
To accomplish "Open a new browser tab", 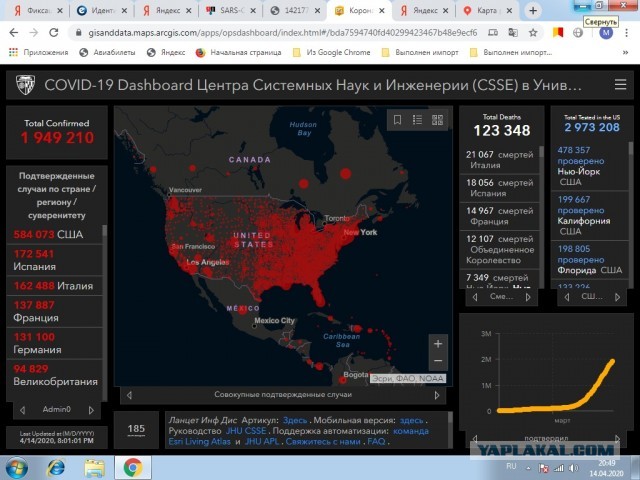I will [533, 11].
